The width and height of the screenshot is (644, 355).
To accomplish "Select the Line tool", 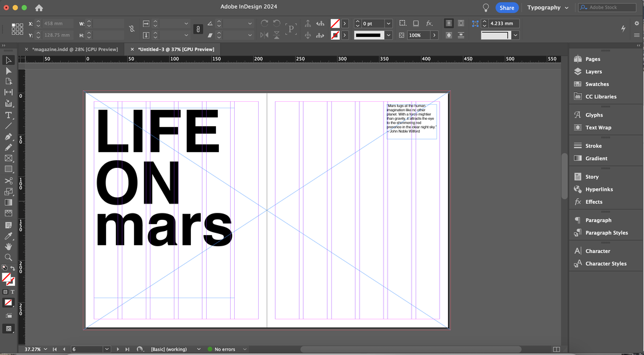I will 8,126.
